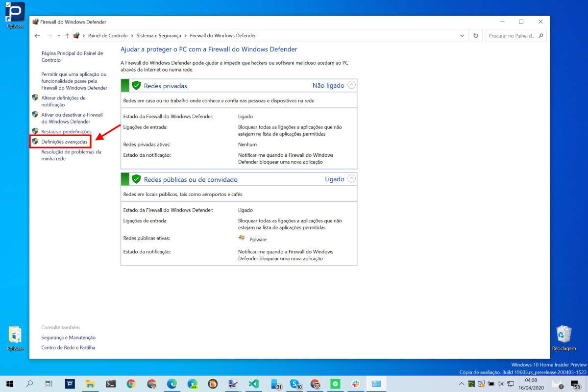
Task: Open the recent locations dropdown arrow
Action: 59,36
